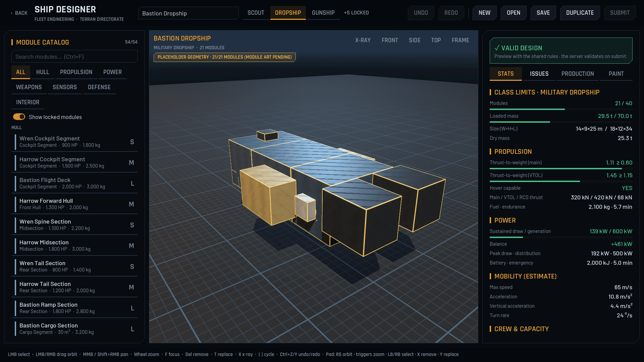Image resolution: width=644 pixels, height=362 pixels.
Task: Create a design with New
Action: click(485, 13)
